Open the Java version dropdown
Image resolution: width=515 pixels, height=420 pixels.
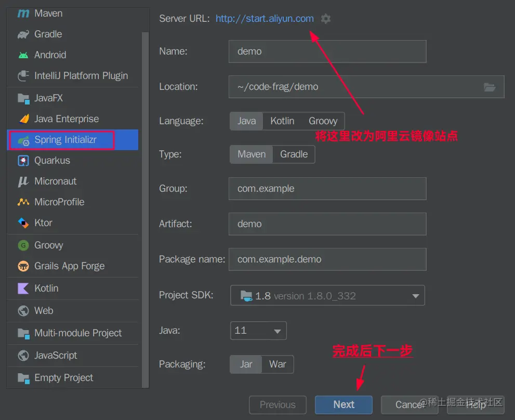click(x=258, y=331)
